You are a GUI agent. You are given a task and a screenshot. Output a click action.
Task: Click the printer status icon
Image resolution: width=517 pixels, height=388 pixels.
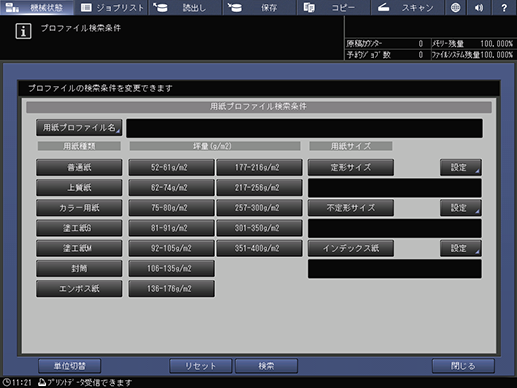42,382
